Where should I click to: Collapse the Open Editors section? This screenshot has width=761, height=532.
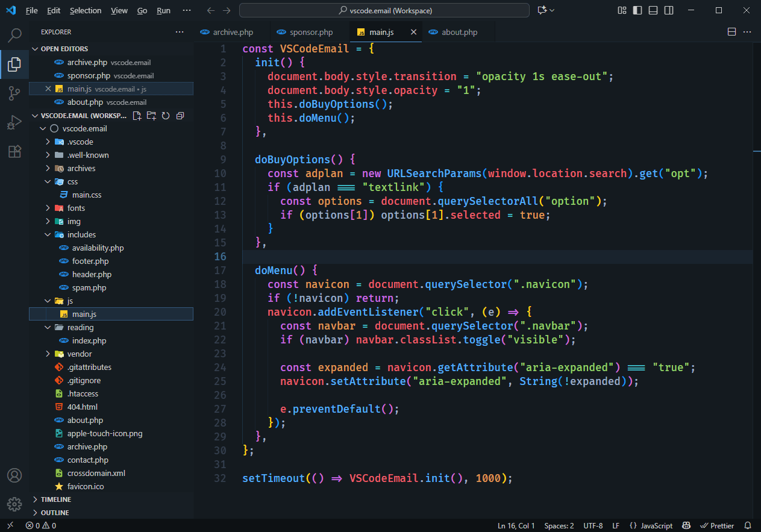[35, 49]
